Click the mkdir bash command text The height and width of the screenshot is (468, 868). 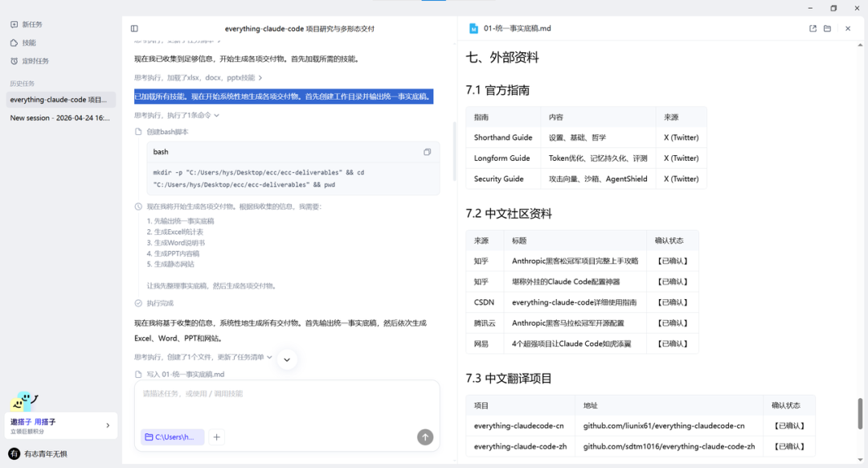pyautogui.click(x=259, y=179)
